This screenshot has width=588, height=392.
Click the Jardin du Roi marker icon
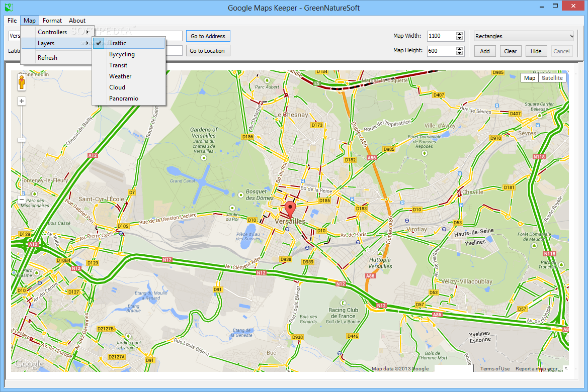(x=232, y=208)
